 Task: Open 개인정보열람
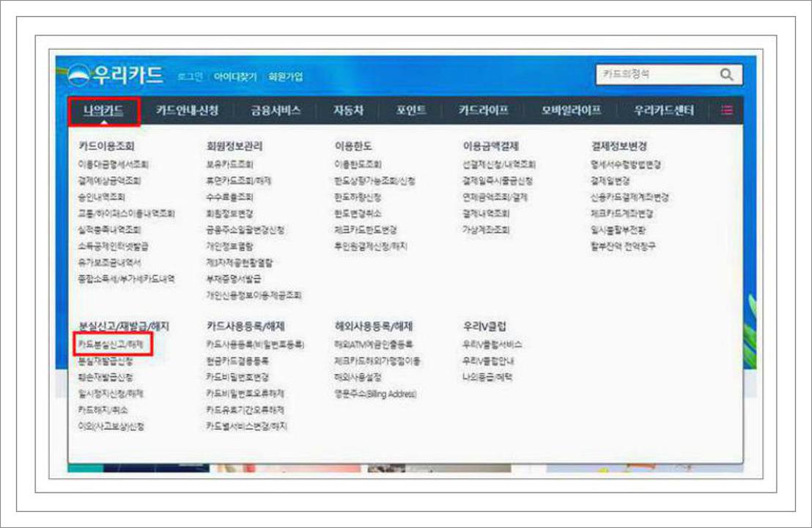[229, 246]
